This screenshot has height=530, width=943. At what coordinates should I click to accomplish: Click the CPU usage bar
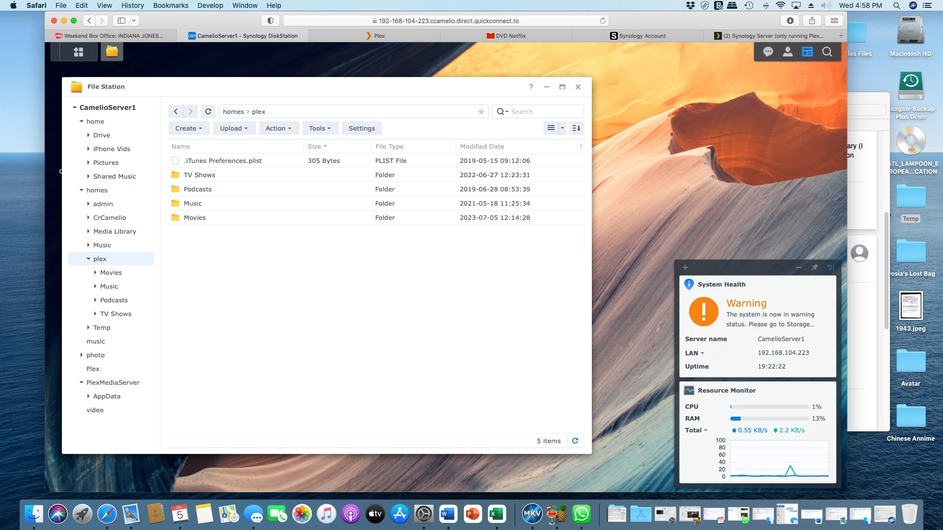point(769,407)
